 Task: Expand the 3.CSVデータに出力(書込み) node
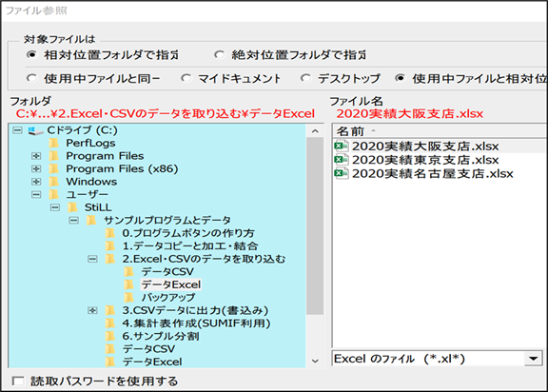pos(92,310)
